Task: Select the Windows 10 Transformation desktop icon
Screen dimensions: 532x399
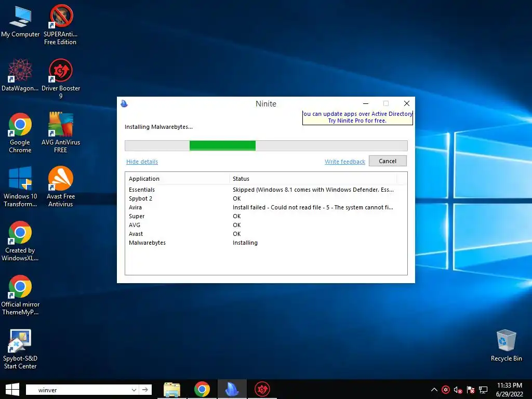Action: tap(20, 187)
